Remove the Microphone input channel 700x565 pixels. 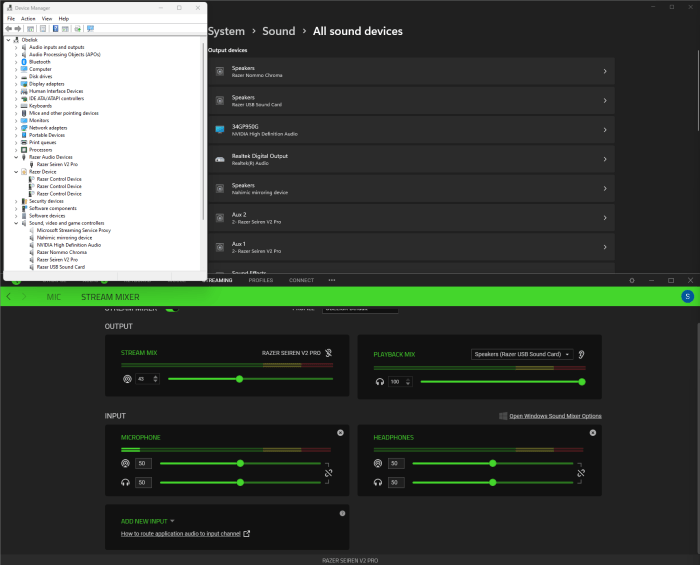tap(340, 432)
